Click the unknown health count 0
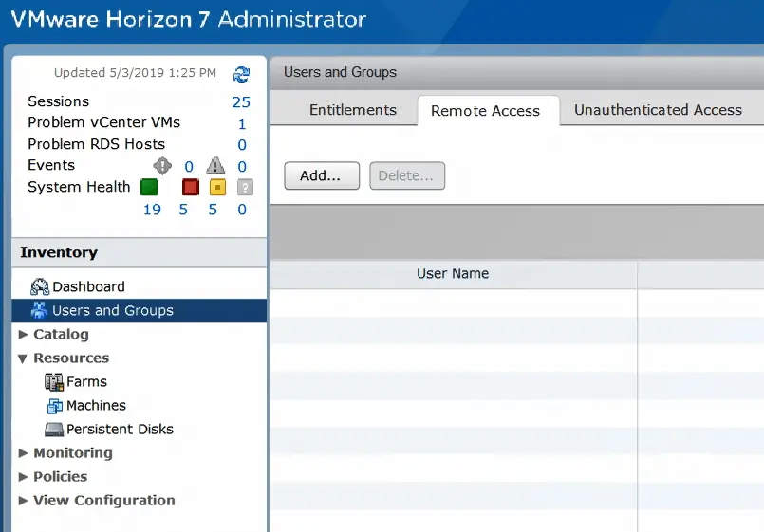Image resolution: width=764 pixels, height=532 pixels. [242, 210]
